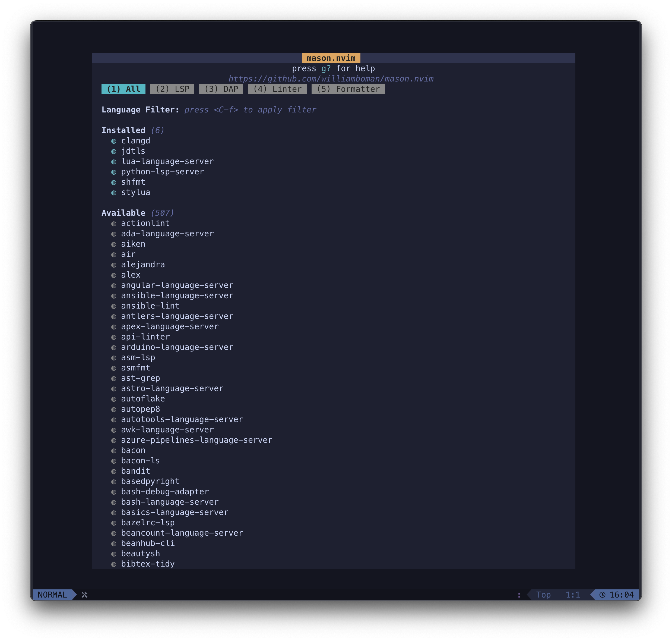Viewport: 672px width, 641px height.
Task: Select the autotools-language-server package
Action: [182, 419]
